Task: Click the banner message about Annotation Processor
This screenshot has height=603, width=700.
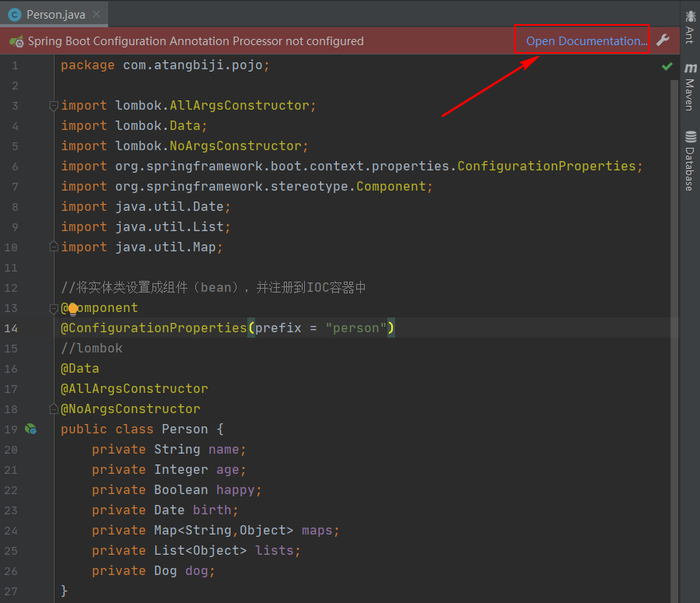Action: [195, 41]
